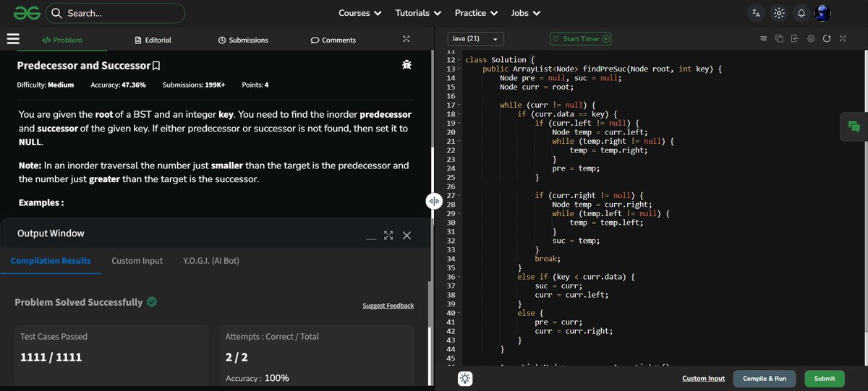Click the 2 / 2 attempts value
868x391 pixels.
pos(237,357)
